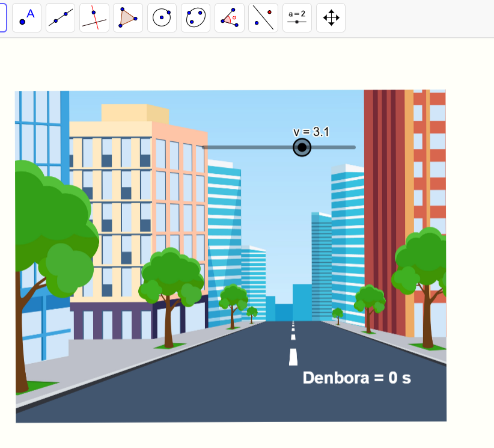Select the Line through two points tool

(x=60, y=17)
